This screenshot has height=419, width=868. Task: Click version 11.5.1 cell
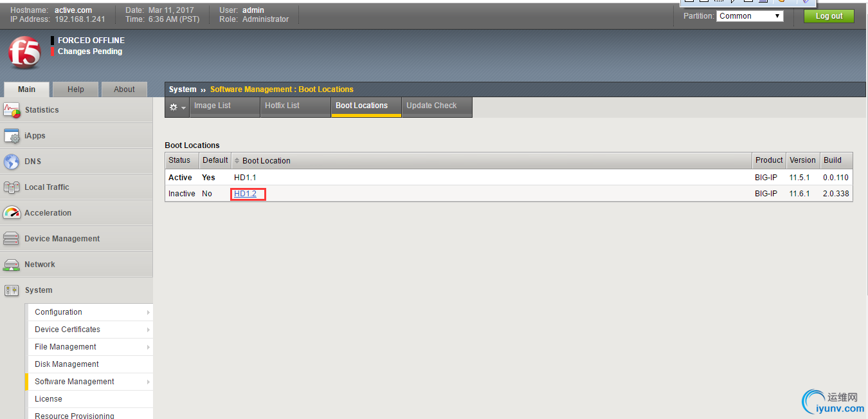(x=801, y=177)
